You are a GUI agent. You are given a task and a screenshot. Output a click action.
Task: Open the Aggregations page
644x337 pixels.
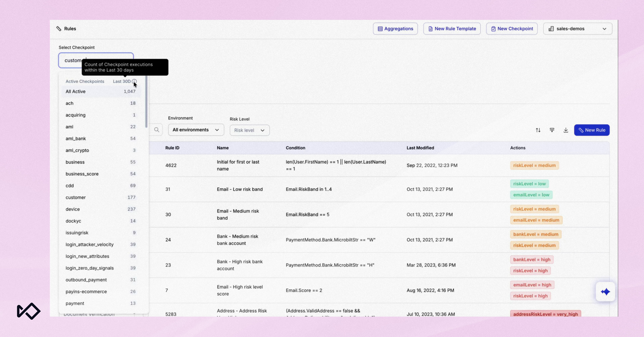[x=395, y=29]
